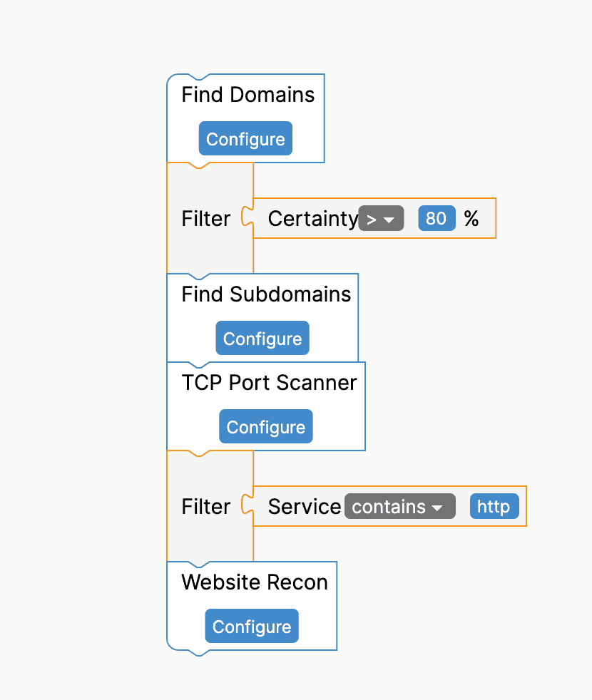Select the Website Recon block
This screenshot has height=700, width=592.
254,582
